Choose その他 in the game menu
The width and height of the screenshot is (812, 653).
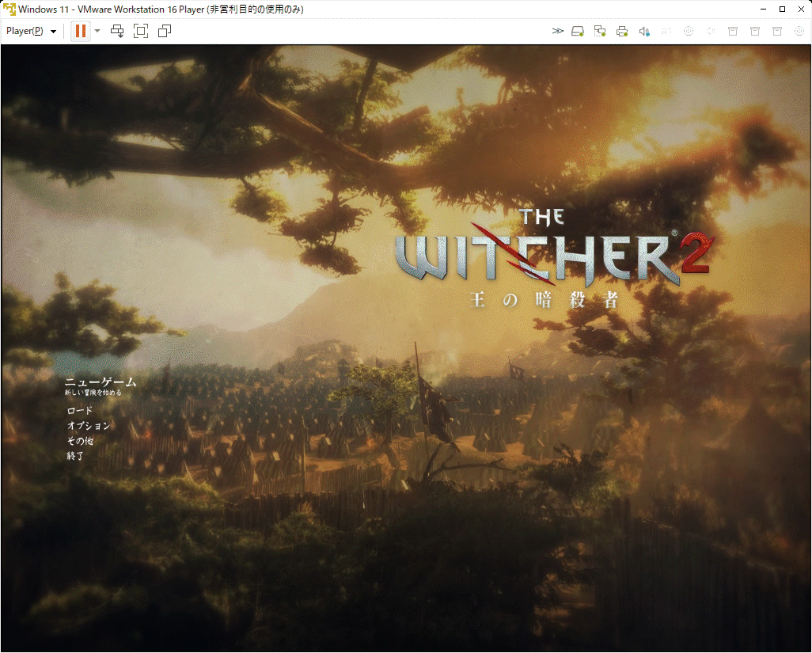coord(80,441)
